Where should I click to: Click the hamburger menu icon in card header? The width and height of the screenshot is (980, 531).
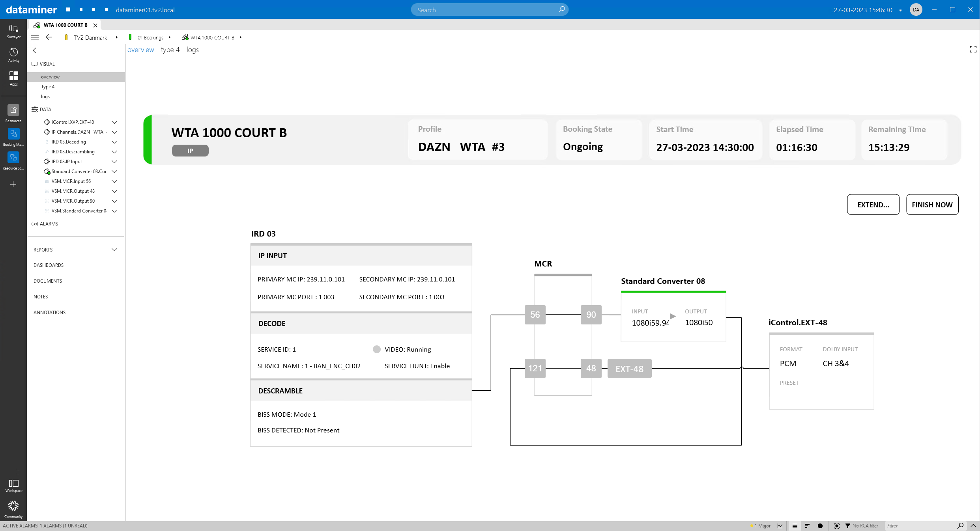click(x=35, y=37)
